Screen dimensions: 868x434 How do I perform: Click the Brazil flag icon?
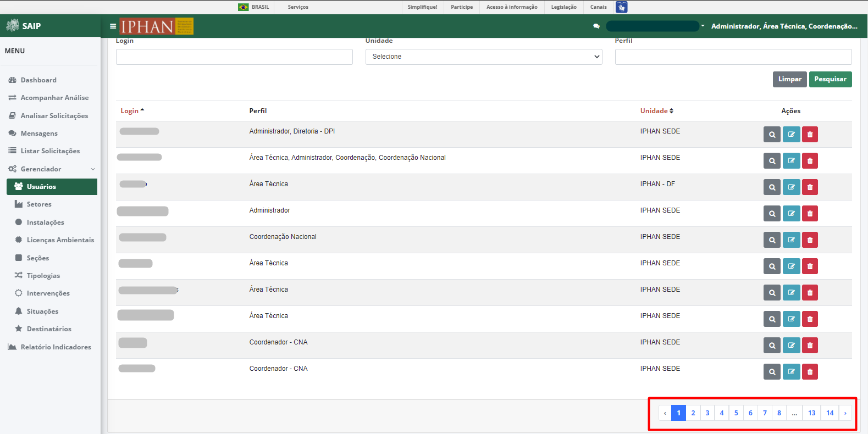[x=243, y=7]
